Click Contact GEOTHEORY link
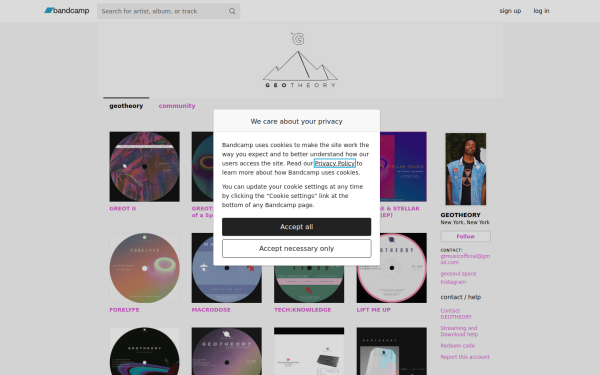Screen dimensions: 600x375 (x=456, y=314)
